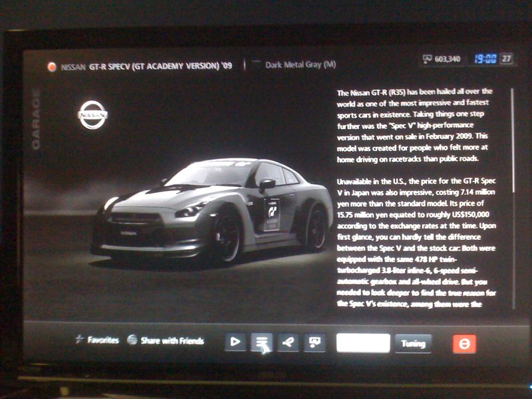The height and width of the screenshot is (399, 532).
Task: Click the 19:00 clock display
Action: coord(485,59)
